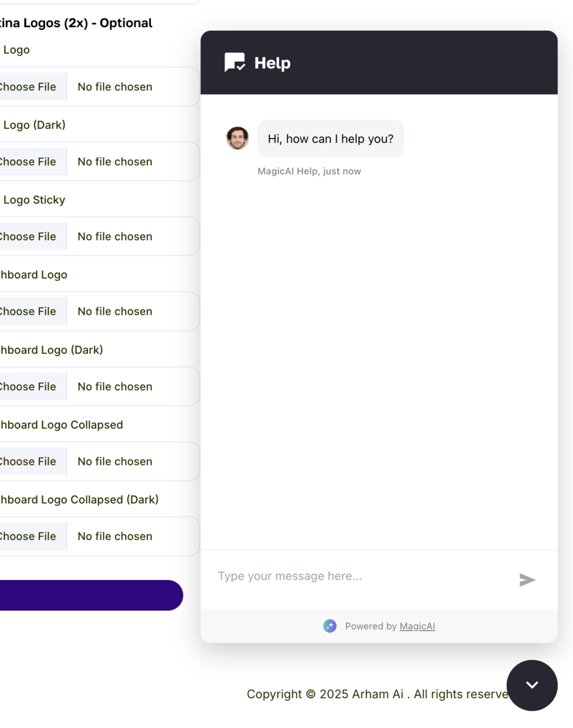Click the MagicAI gradient logo in chat footer
The image size is (573, 728).
330,626
